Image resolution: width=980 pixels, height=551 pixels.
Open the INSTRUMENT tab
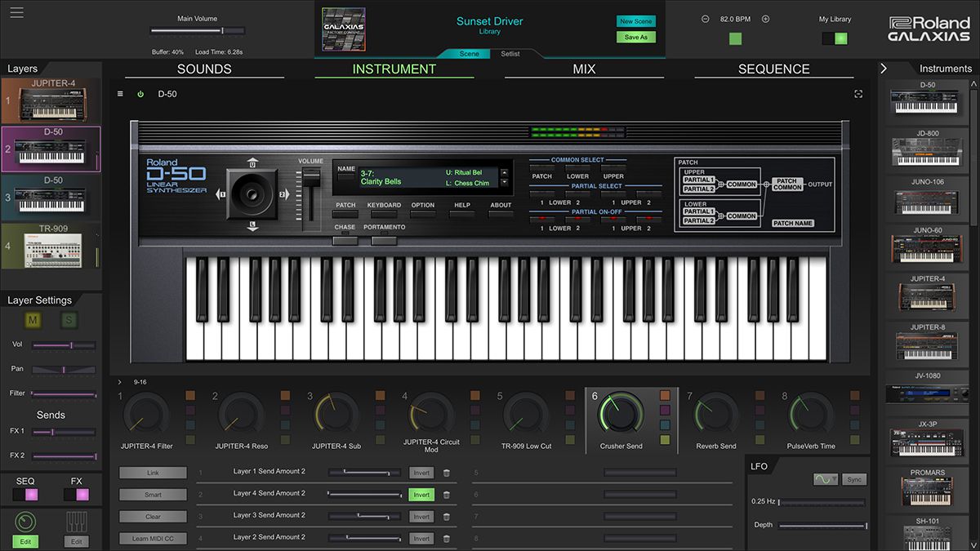point(394,69)
